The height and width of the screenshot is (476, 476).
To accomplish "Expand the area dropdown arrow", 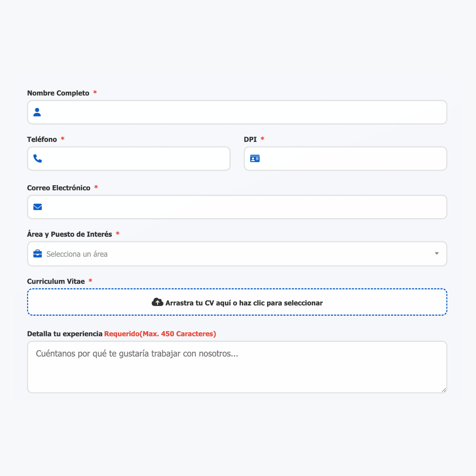I will click(437, 253).
